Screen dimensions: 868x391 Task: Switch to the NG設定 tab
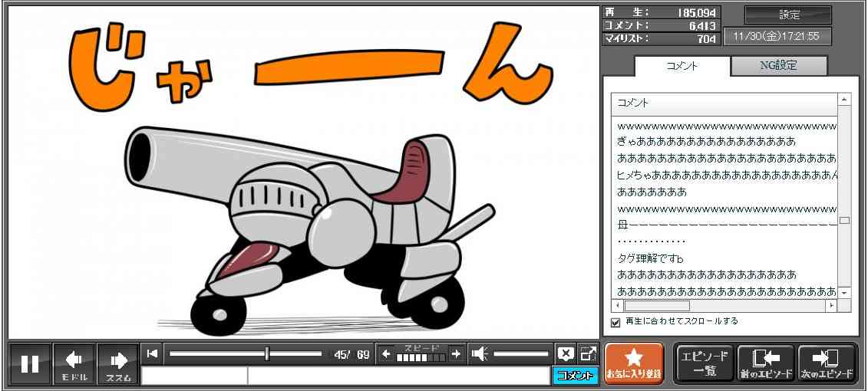click(x=778, y=66)
